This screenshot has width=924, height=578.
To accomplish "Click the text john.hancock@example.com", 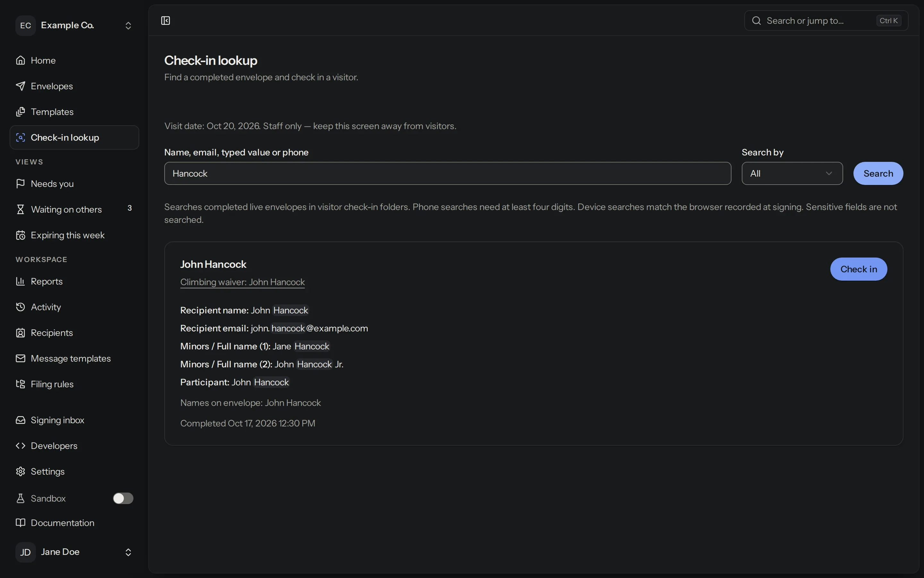I will 309,328.
